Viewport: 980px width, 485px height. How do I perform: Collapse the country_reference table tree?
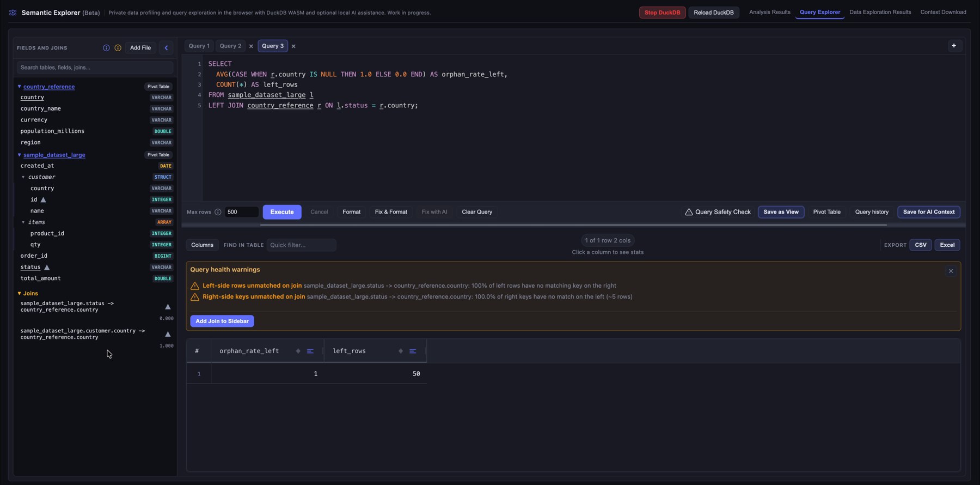20,86
